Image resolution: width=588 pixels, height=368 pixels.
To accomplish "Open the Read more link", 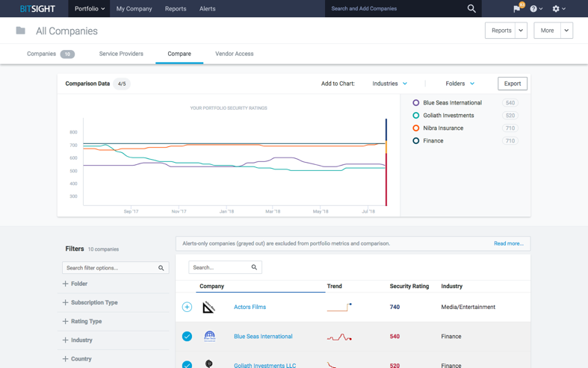I will pyautogui.click(x=508, y=243).
